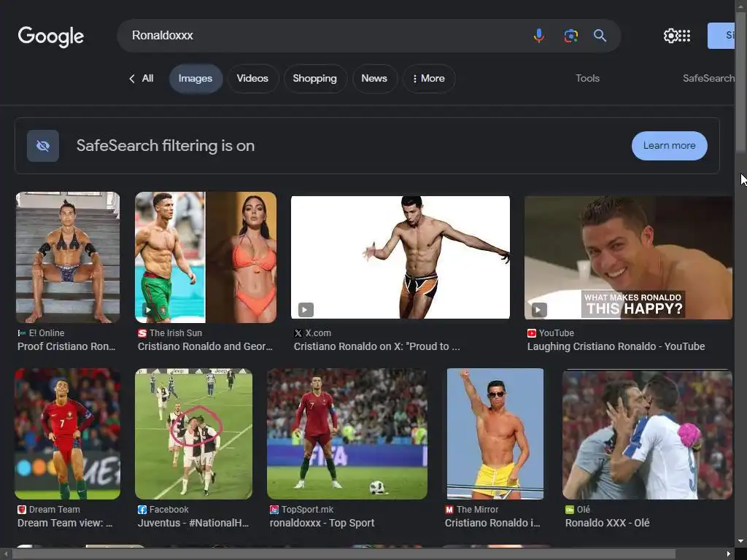Expand the More search options menu

point(429,79)
